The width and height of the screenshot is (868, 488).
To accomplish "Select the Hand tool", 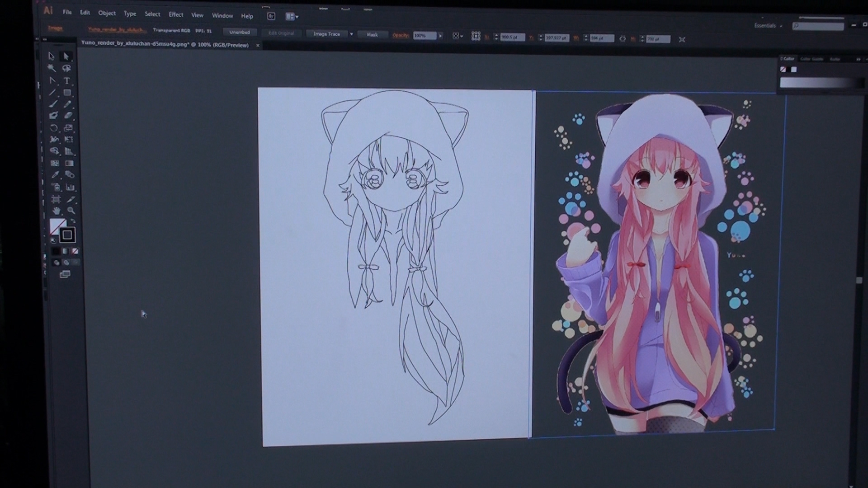I will [x=56, y=211].
